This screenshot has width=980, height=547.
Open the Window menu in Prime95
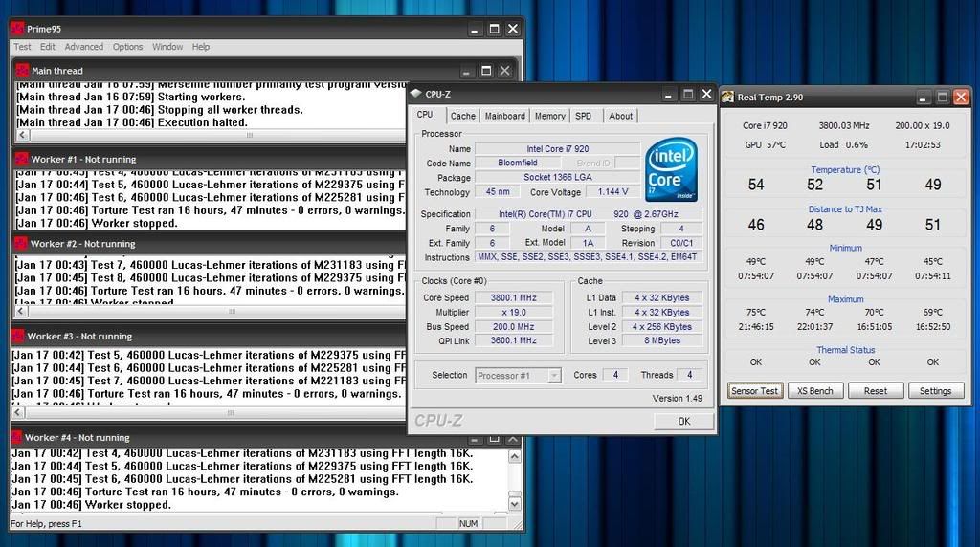pos(167,47)
